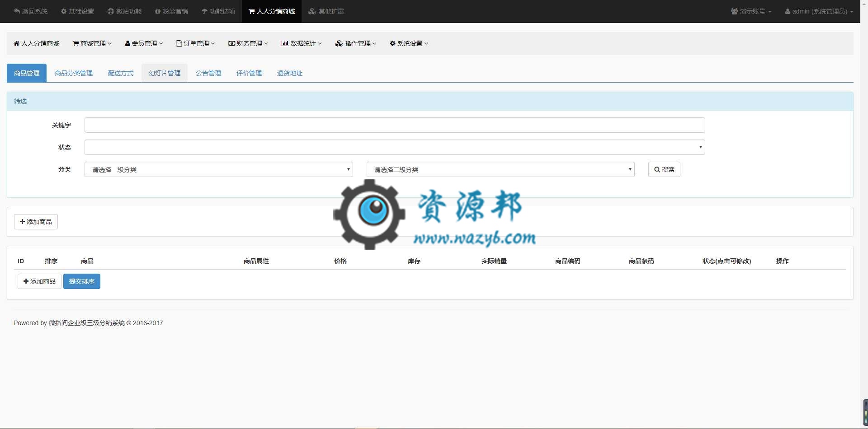The height and width of the screenshot is (429, 868).
Task: Click the 状态(点击可修改) column header
Action: (x=727, y=261)
